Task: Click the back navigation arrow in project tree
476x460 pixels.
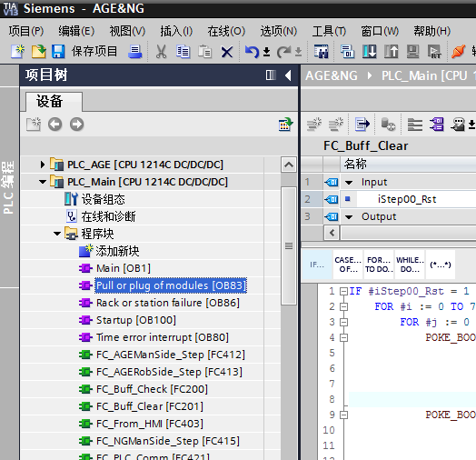Action: pyautogui.click(x=55, y=125)
